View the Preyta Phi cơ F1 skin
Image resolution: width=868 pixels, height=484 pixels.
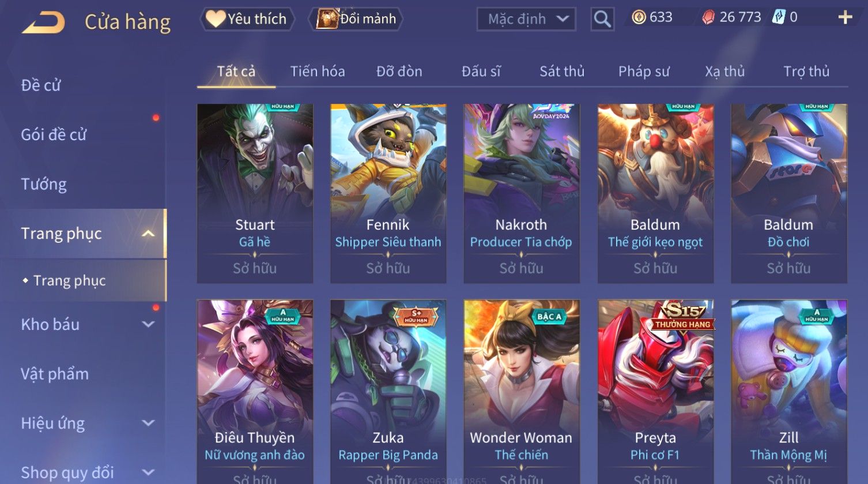655,391
